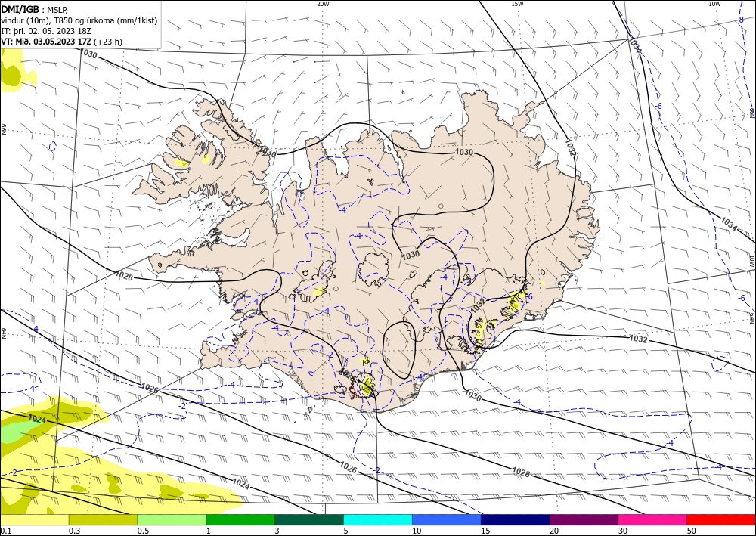Viewport: 756px width, 536px height.
Task: Click the olive 0.3 legend color band
Action: click(x=103, y=519)
